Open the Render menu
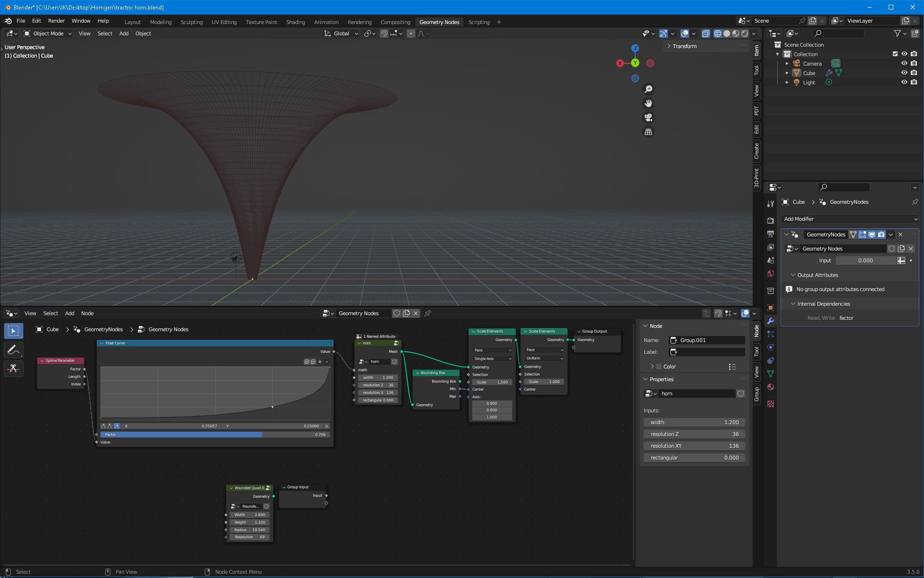The image size is (924, 578). tap(56, 21)
